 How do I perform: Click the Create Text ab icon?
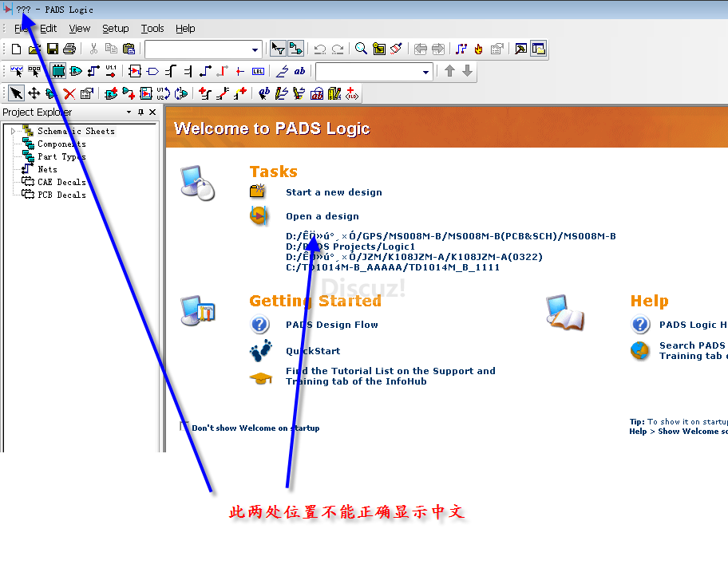click(264, 94)
